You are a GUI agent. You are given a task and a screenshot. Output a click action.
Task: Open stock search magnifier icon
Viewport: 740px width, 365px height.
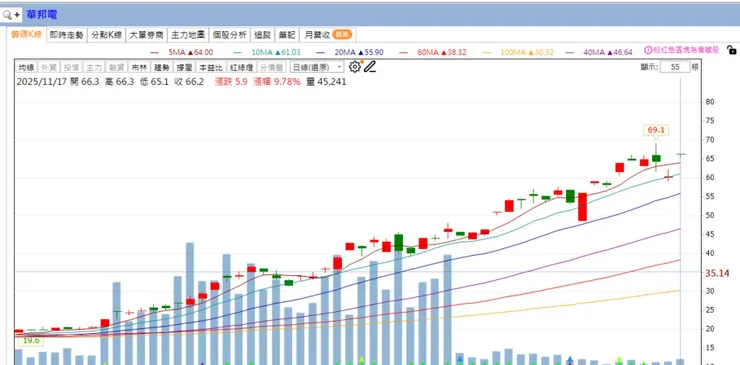(x=7, y=15)
